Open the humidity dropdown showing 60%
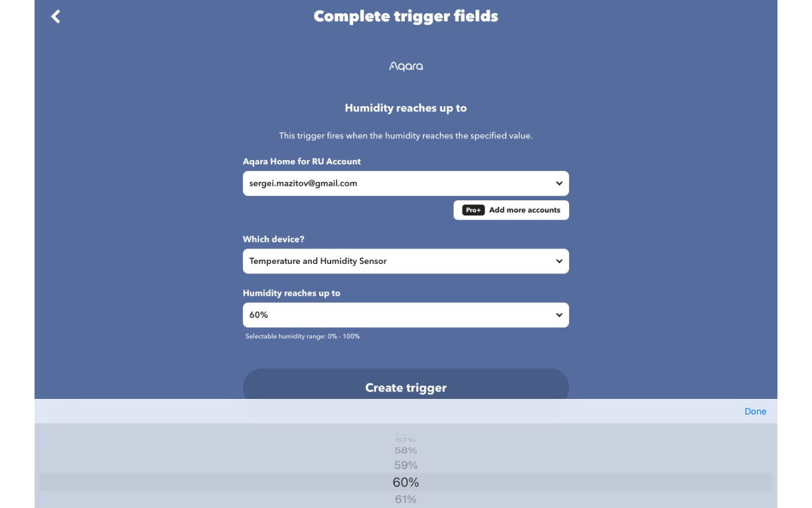This screenshot has height=508, width=812. pyautogui.click(x=396, y=315)
